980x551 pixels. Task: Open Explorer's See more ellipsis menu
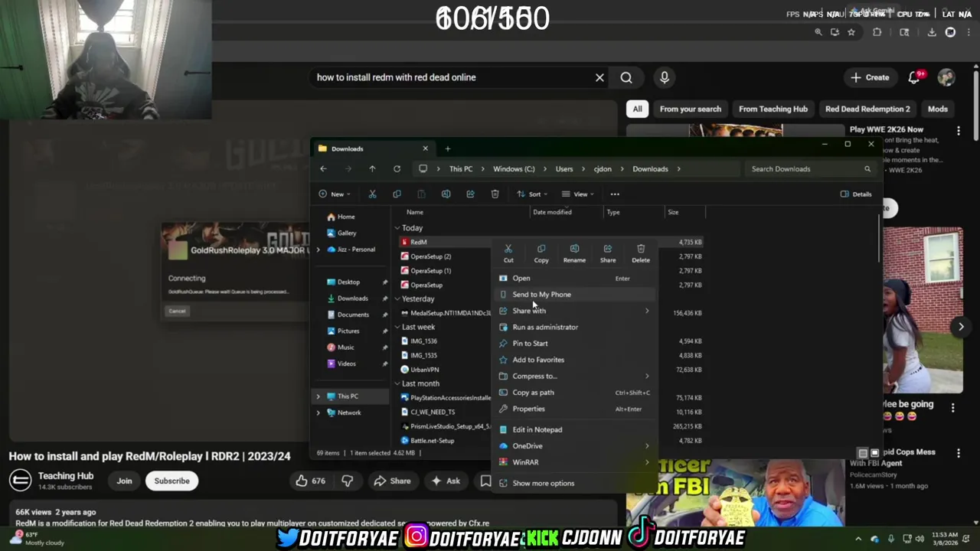point(615,194)
